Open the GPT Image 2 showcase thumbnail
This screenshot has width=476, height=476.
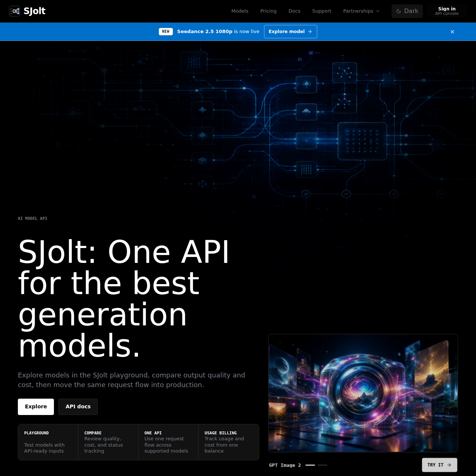[363, 393]
